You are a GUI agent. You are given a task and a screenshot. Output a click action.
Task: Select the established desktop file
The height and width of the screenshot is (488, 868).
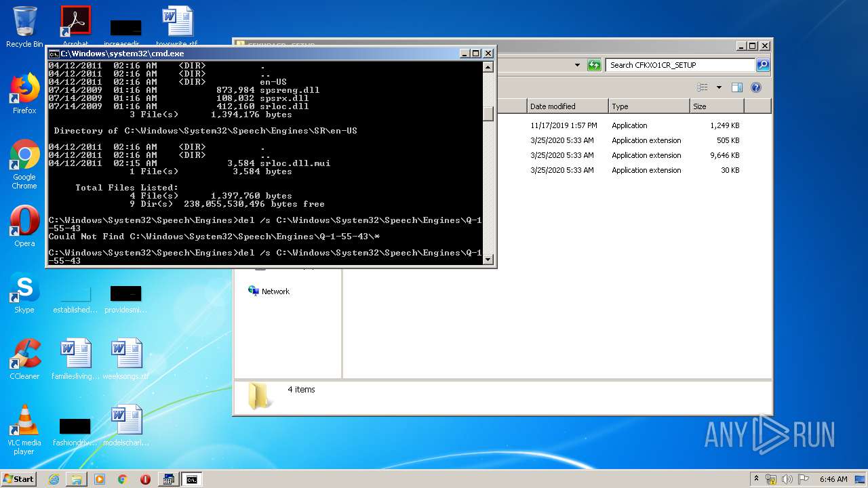point(75,299)
